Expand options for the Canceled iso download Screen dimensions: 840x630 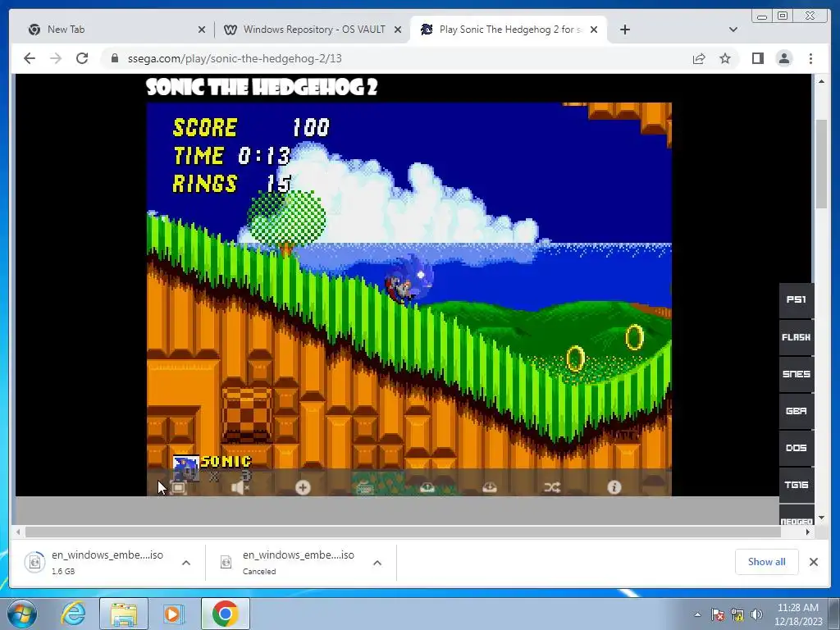click(377, 563)
